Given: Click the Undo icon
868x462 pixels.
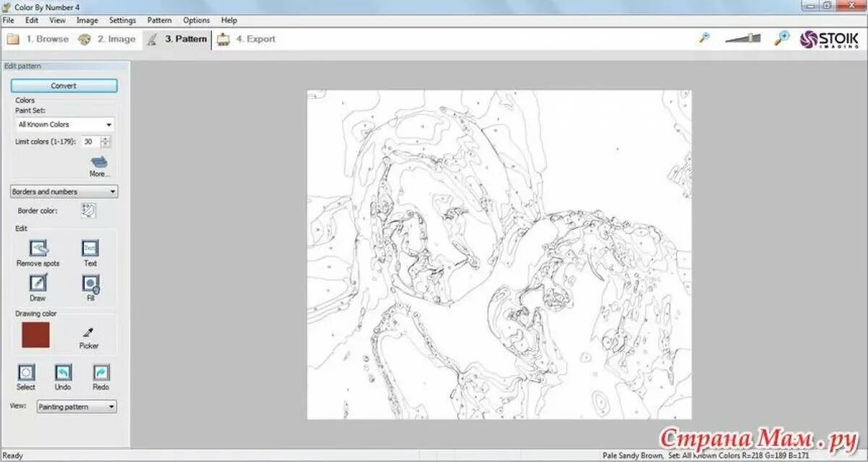Looking at the screenshot, I should click(64, 372).
